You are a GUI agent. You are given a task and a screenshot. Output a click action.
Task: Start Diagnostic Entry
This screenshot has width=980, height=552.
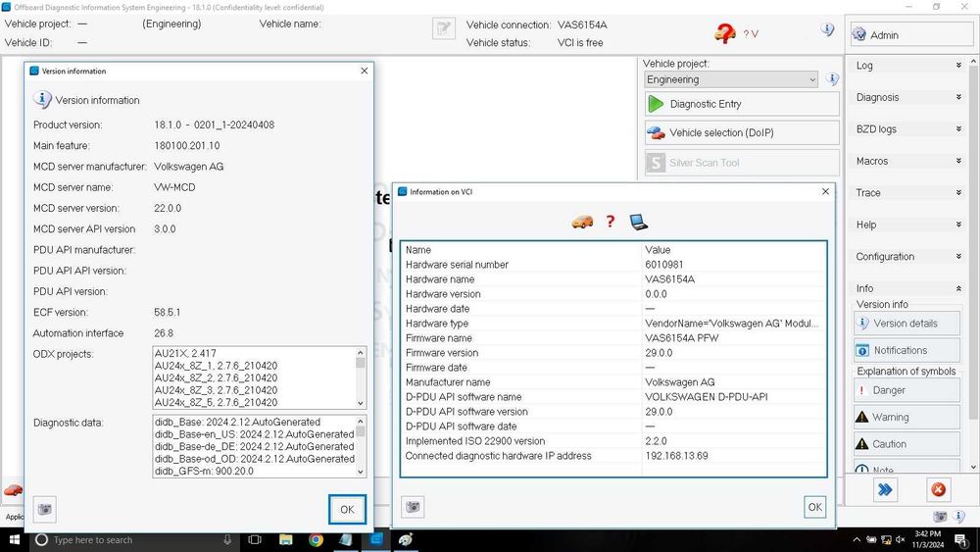(742, 104)
